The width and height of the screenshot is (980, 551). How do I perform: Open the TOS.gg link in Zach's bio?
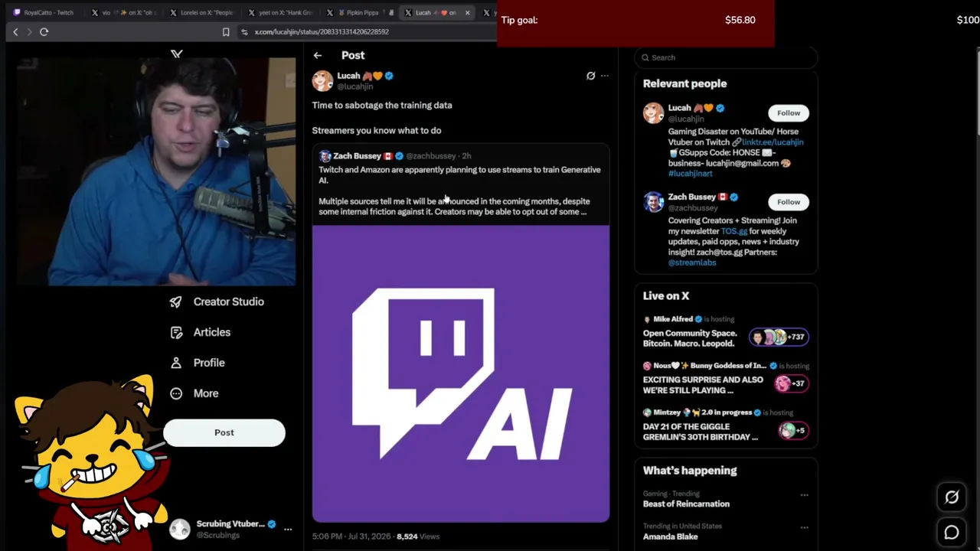pos(733,231)
